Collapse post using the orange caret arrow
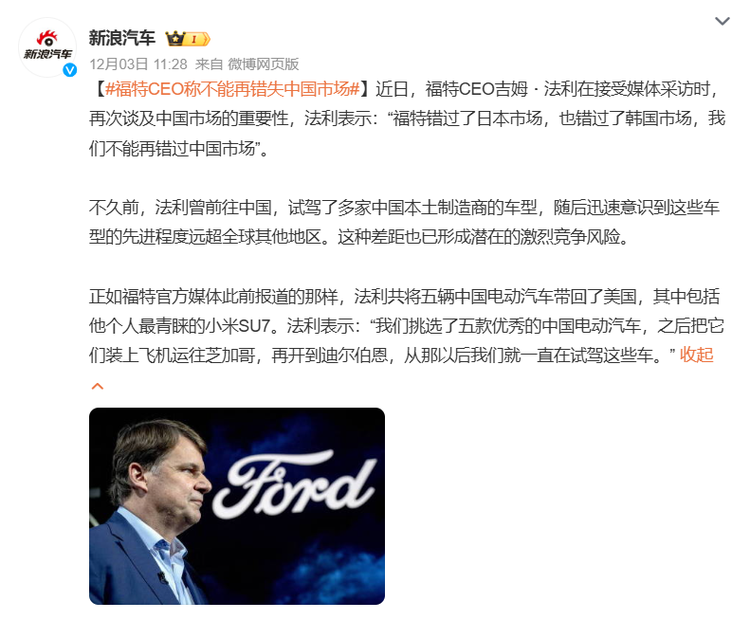The height and width of the screenshot is (620, 750). (98, 386)
